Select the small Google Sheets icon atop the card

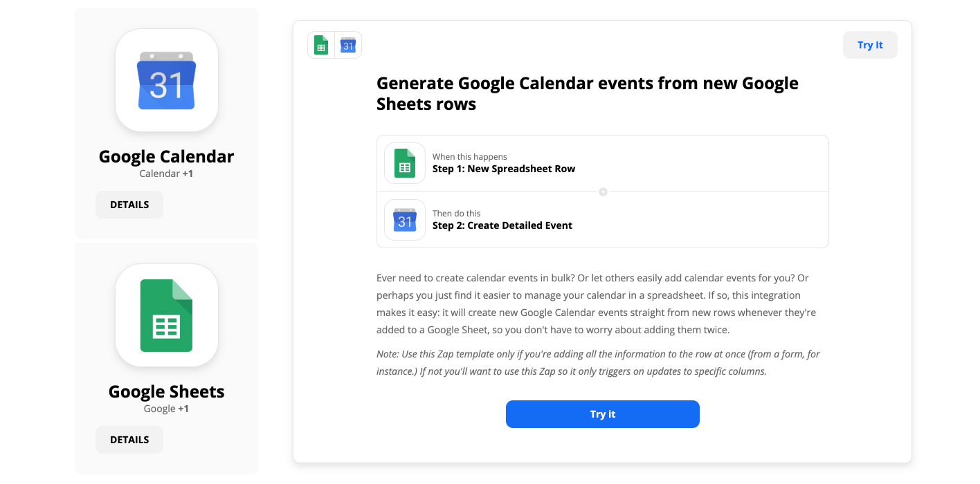320,44
